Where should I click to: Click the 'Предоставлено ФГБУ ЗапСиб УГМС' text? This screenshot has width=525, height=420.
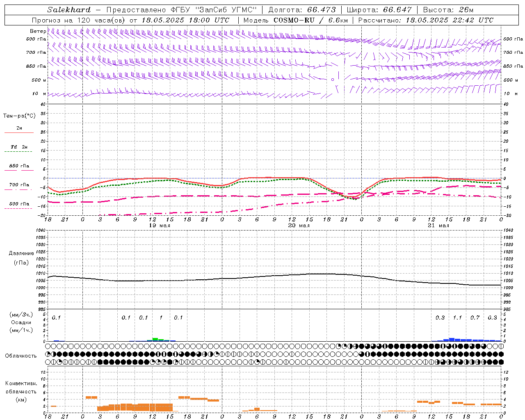pos(182,10)
